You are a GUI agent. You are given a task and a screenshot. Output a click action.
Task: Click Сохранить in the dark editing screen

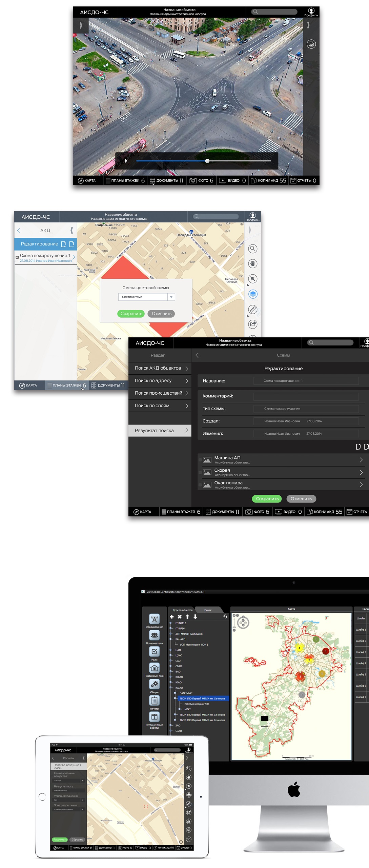tap(267, 499)
